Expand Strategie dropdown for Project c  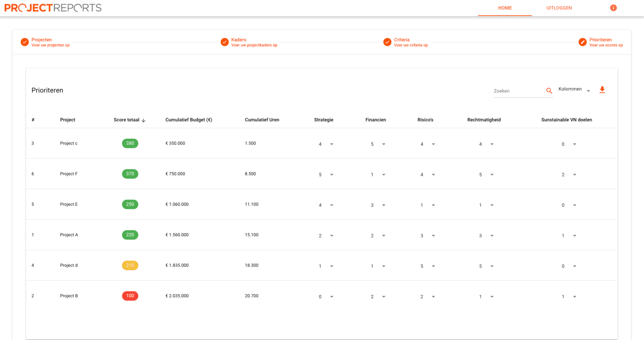(326, 144)
